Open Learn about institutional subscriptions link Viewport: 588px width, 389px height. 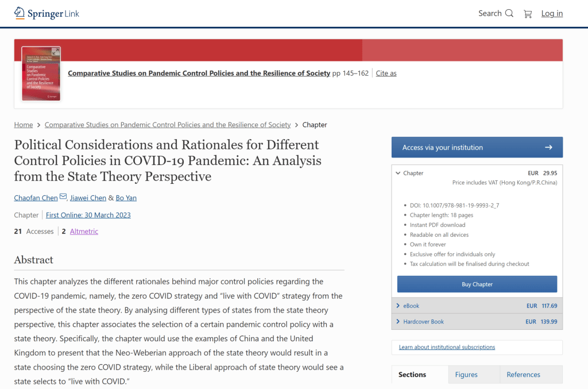447,347
